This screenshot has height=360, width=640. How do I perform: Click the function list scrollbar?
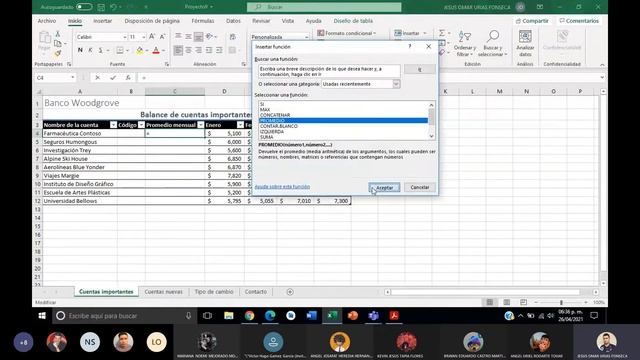pos(431,120)
